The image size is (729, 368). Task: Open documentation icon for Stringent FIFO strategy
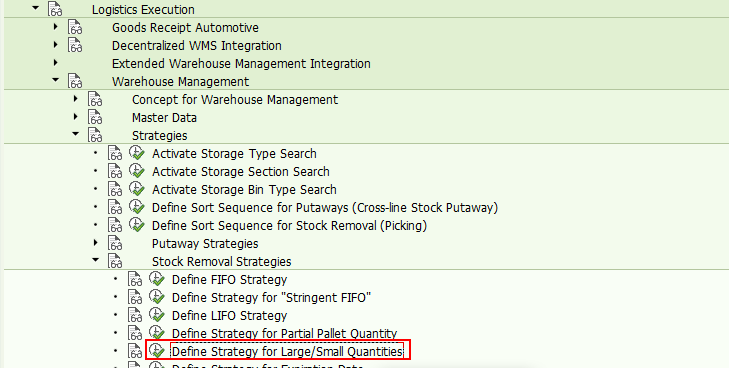(x=135, y=297)
